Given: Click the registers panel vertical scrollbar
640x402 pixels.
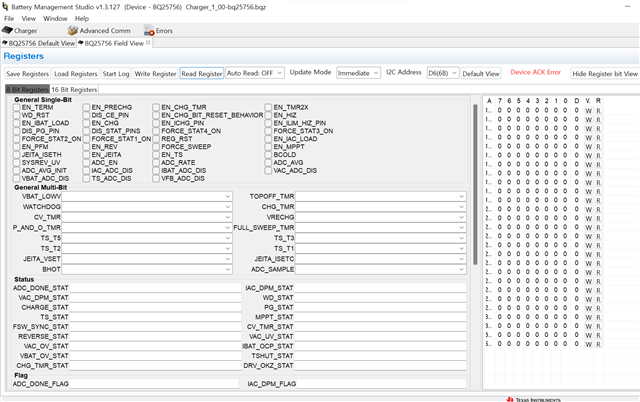Looking at the screenshot, I should [x=475, y=184].
